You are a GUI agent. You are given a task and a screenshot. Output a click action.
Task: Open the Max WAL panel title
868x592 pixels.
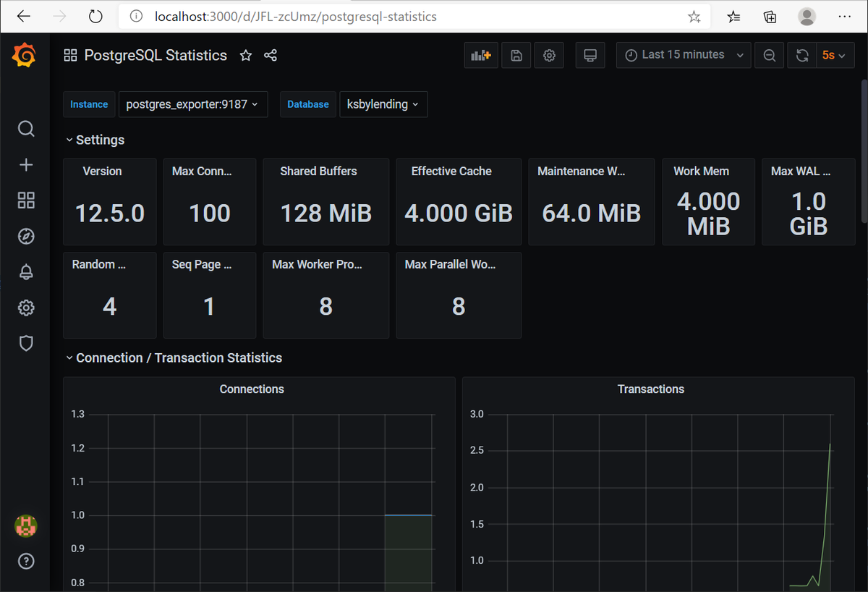coord(801,172)
